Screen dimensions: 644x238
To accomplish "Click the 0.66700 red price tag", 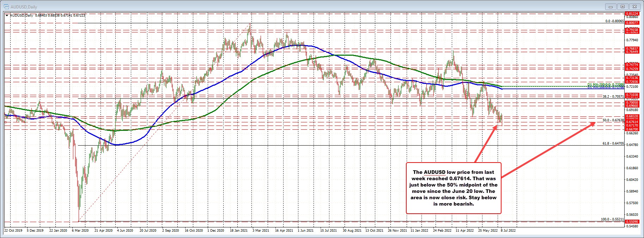I will coord(632,129).
